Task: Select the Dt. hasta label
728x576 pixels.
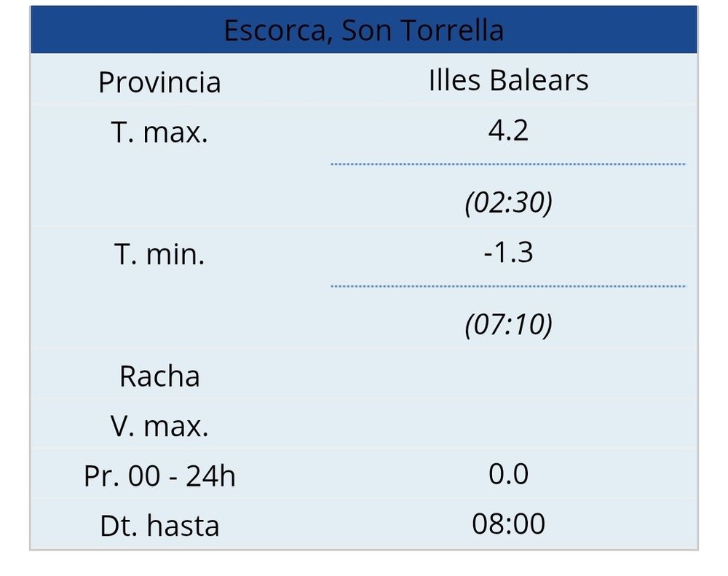Action: click(159, 526)
